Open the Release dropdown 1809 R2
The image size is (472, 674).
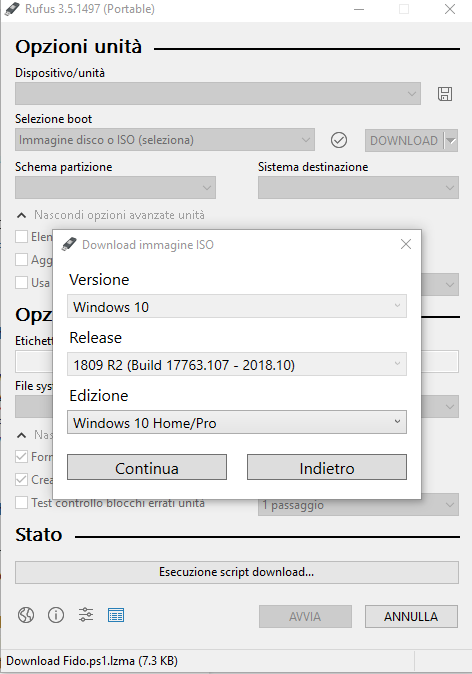[x=237, y=365]
